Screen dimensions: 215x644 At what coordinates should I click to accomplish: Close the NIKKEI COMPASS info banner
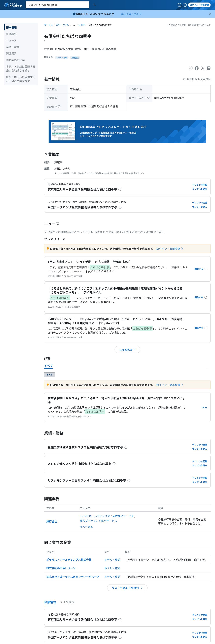(x=210, y=14)
